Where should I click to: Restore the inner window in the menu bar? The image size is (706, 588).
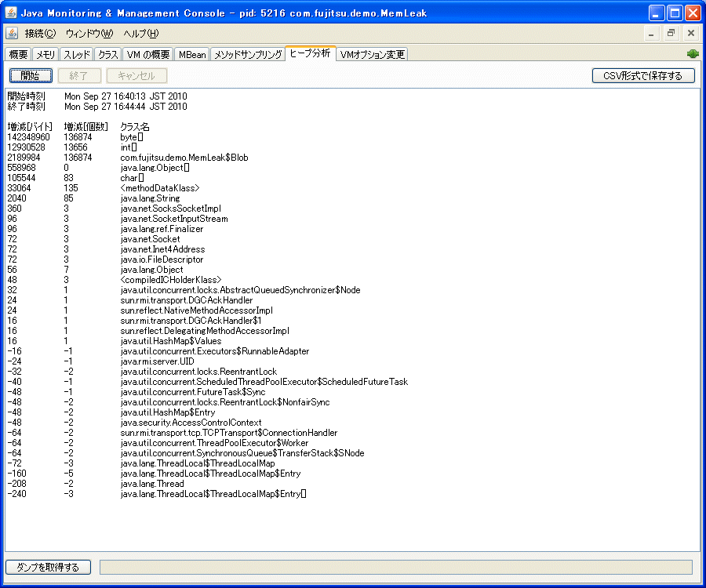(x=671, y=33)
